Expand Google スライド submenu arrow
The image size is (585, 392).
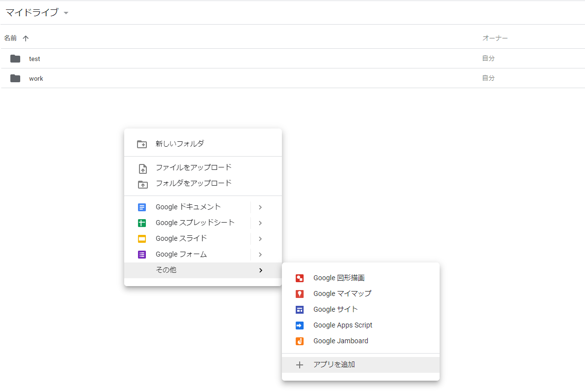point(260,239)
